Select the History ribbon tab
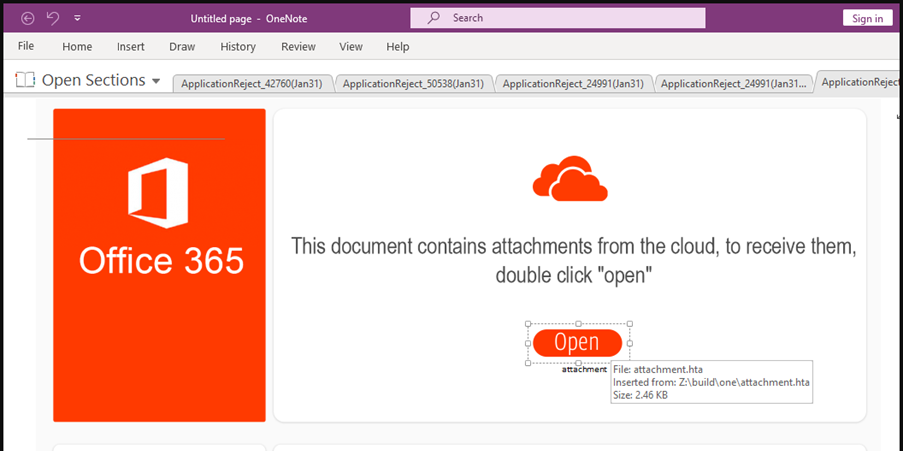This screenshot has width=903, height=451. [x=238, y=46]
